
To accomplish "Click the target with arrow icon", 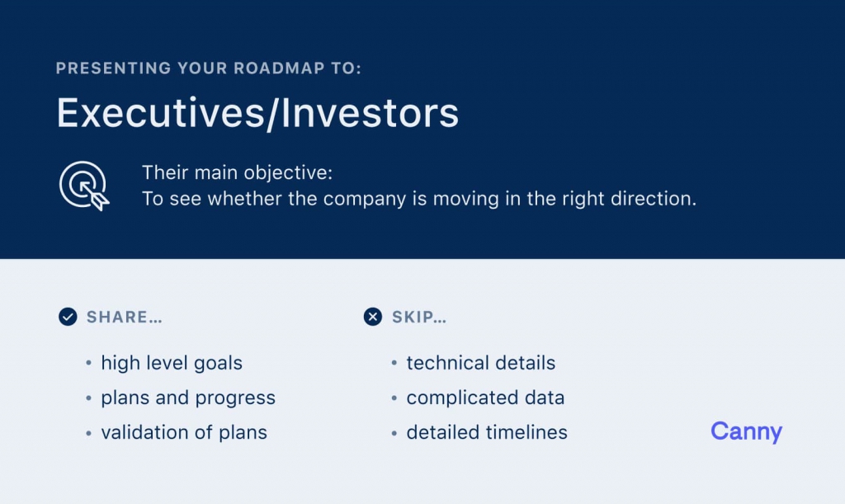I will click(84, 186).
